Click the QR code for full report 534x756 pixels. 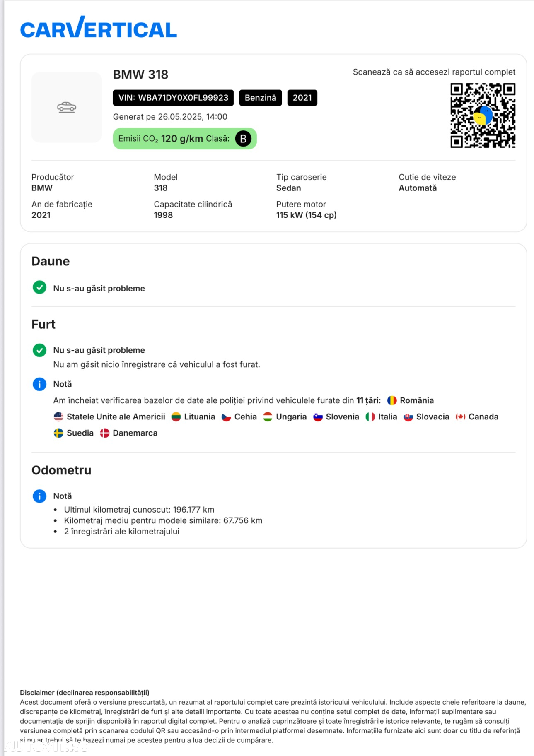[x=483, y=116]
